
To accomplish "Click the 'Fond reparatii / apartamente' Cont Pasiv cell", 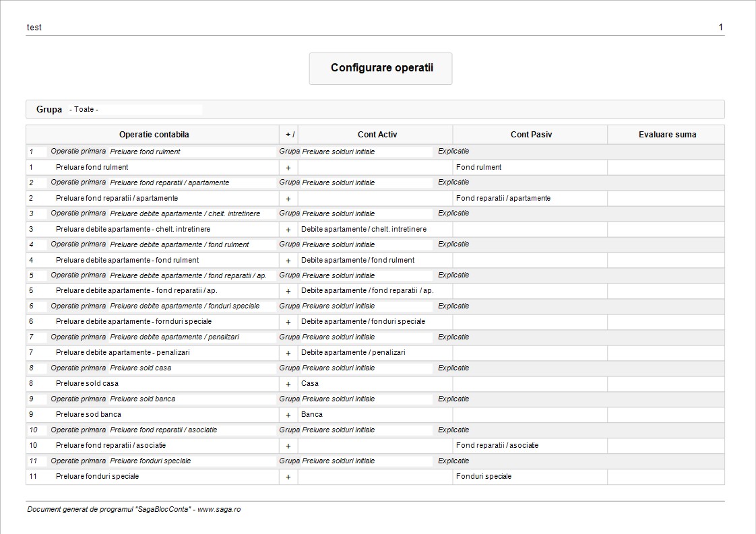I will click(x=503, y=198).
